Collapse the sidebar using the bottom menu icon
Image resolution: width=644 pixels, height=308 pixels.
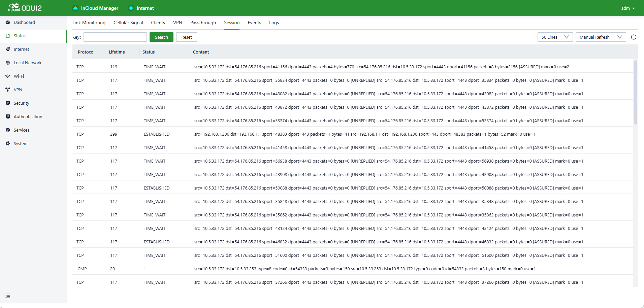pyautogui.click(x=8, y=296)
